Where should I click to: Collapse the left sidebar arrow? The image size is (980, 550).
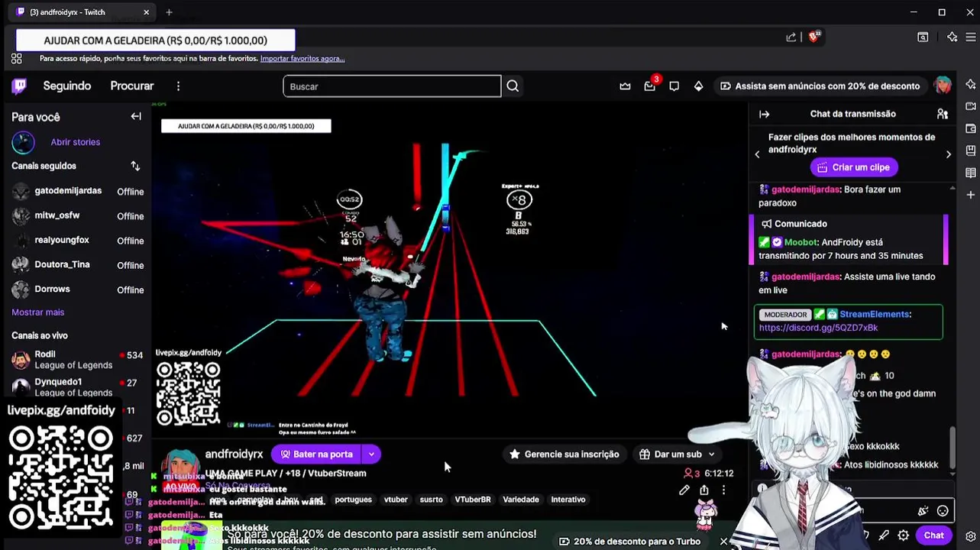point(136,116)
